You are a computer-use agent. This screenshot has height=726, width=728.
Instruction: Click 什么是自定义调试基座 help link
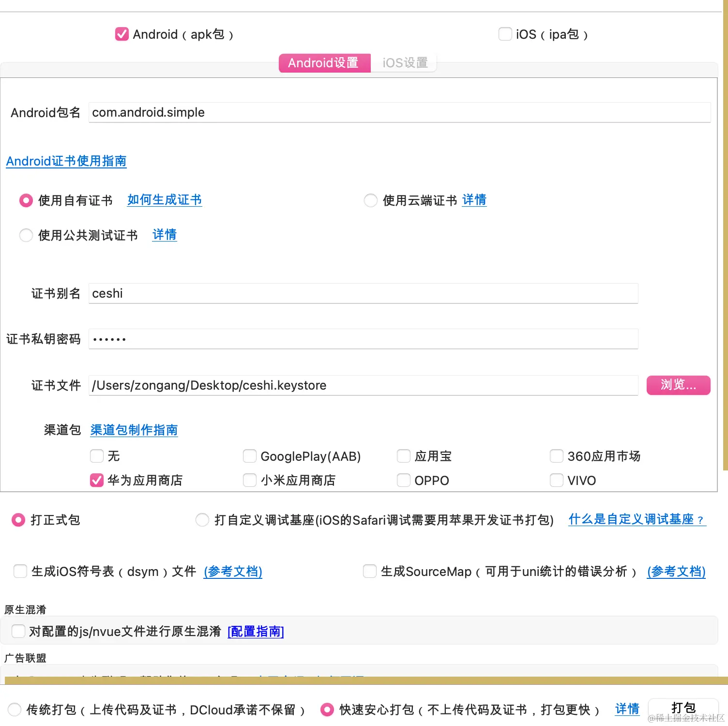tap(637, 520)
